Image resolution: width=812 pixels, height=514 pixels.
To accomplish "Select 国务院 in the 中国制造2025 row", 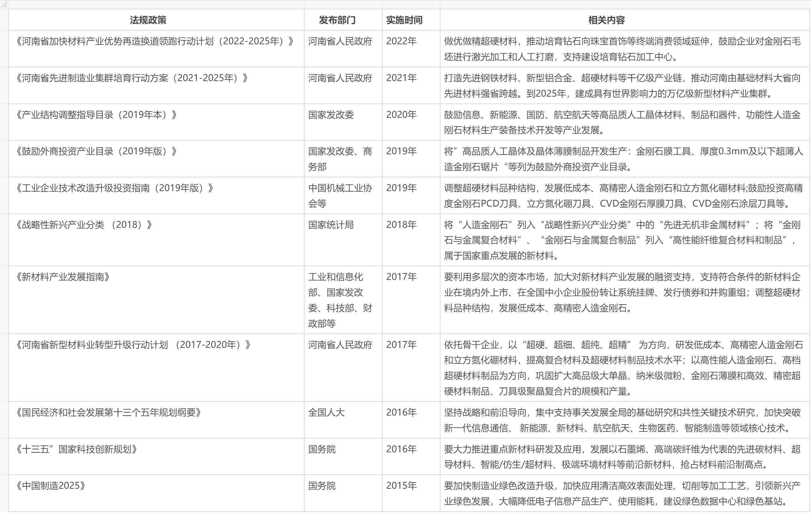I will click(343, 493).
